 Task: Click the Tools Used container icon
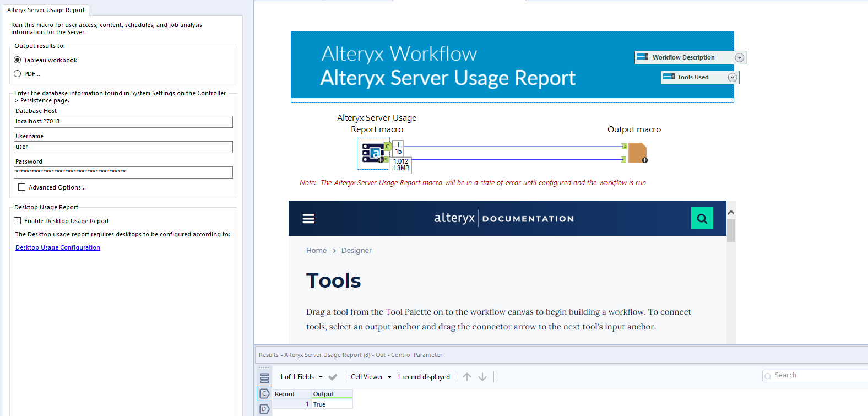click(x=669, y=77)
